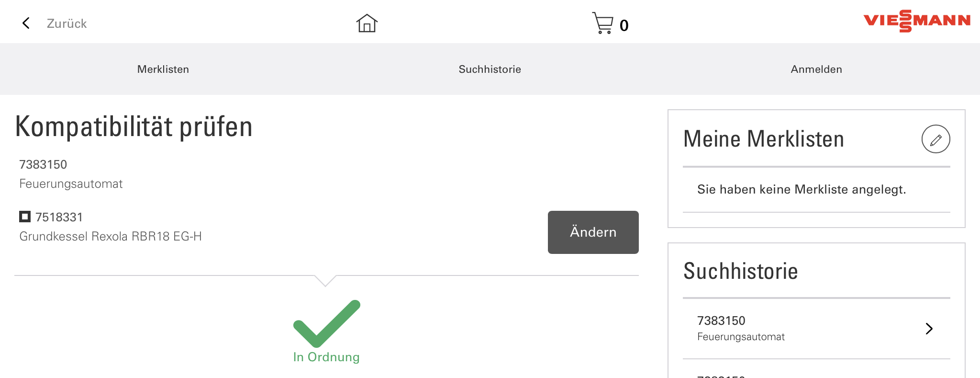Click the green checkmark compatibility icon
The image size is (980, 378).
point(327,323)
